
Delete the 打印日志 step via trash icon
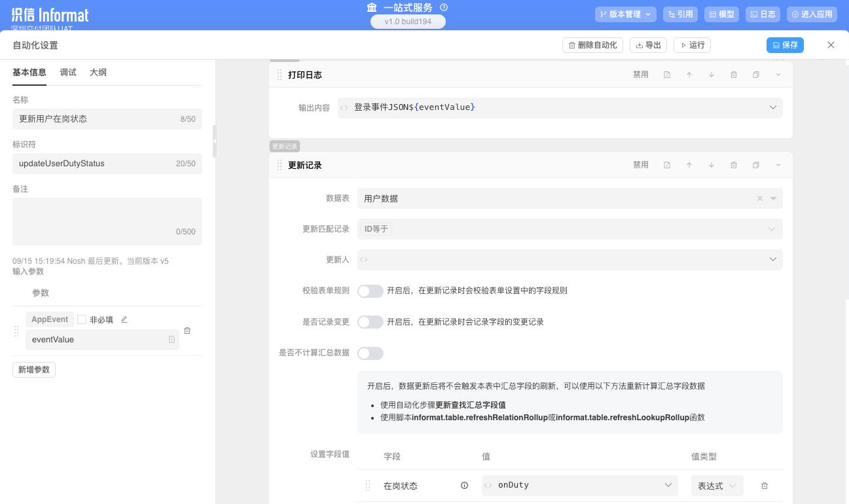(x=734, y=75)
